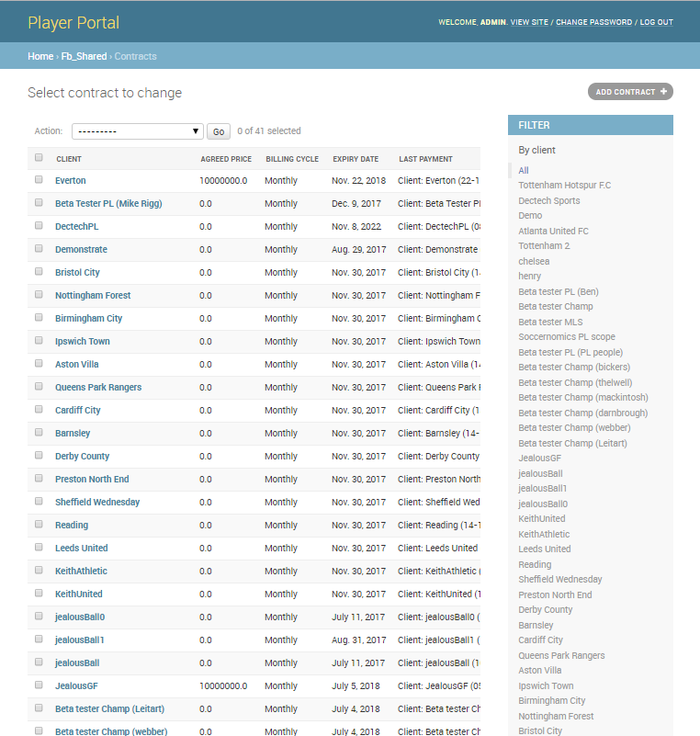Filter by Beta tester MLS client
The width and height of the screenshot is (700, 736).
coord(550,322)
